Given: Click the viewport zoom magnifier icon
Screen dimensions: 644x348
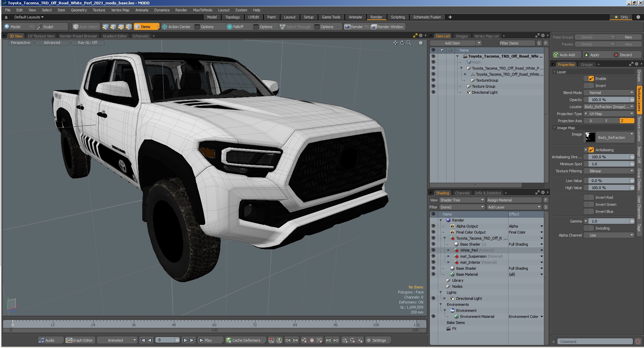Looking at the screenshot, I should click(x=409, y=43).
